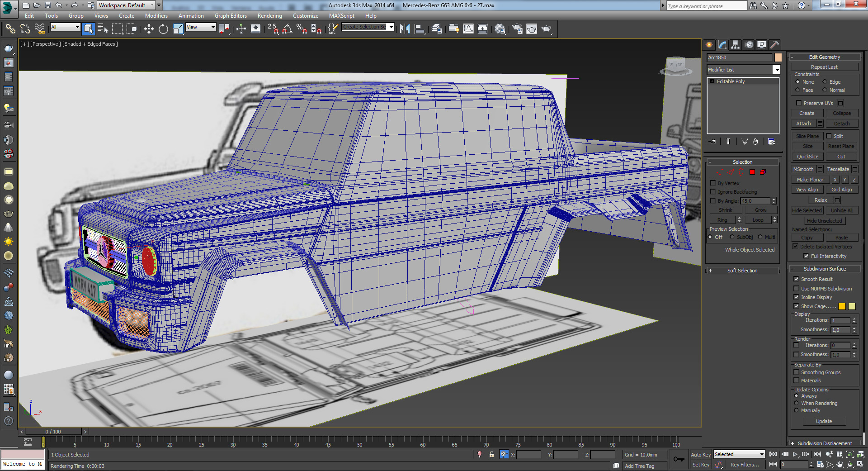Select When Rendering update option

click(x=797, y=403)
